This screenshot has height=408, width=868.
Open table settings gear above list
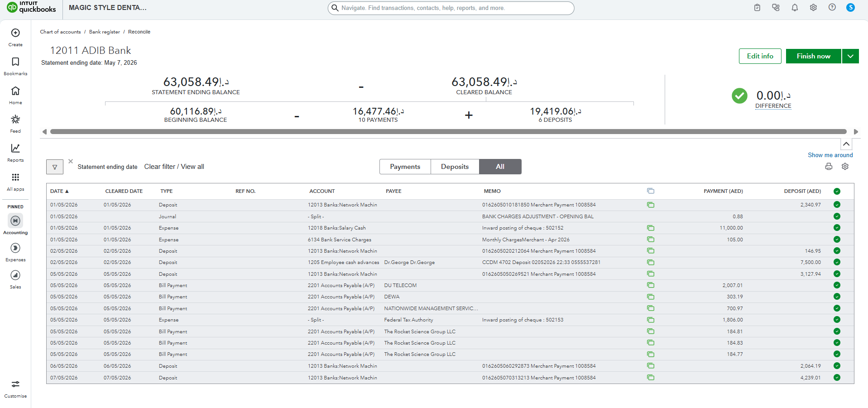click(845, 167)
